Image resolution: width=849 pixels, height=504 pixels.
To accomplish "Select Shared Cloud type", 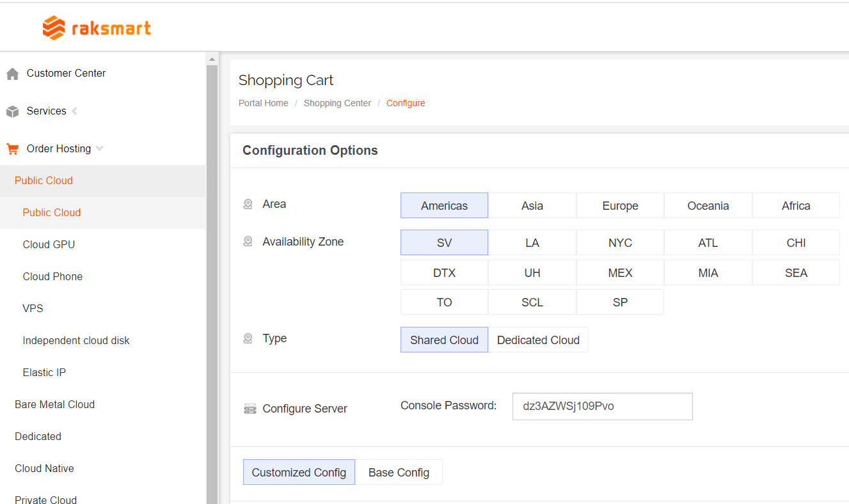I will [444, 340].
